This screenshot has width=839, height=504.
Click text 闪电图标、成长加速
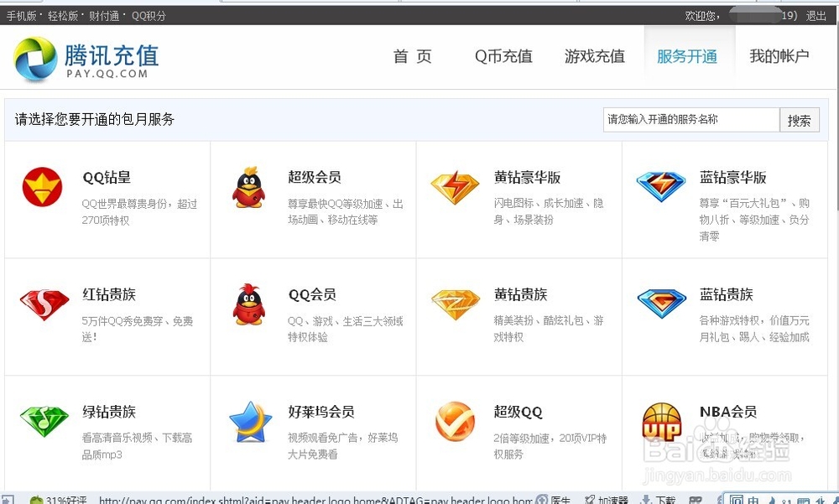[x=539, y=203]
